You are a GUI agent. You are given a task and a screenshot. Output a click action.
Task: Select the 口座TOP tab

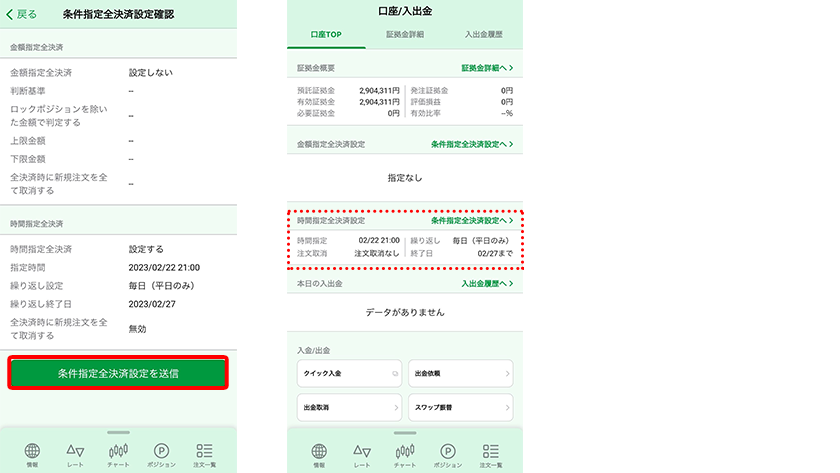pyautogui.click(x=326, y=34)
